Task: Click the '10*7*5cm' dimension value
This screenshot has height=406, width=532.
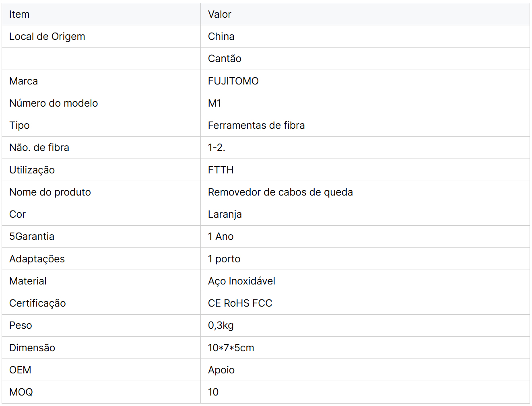Action: 231,348
